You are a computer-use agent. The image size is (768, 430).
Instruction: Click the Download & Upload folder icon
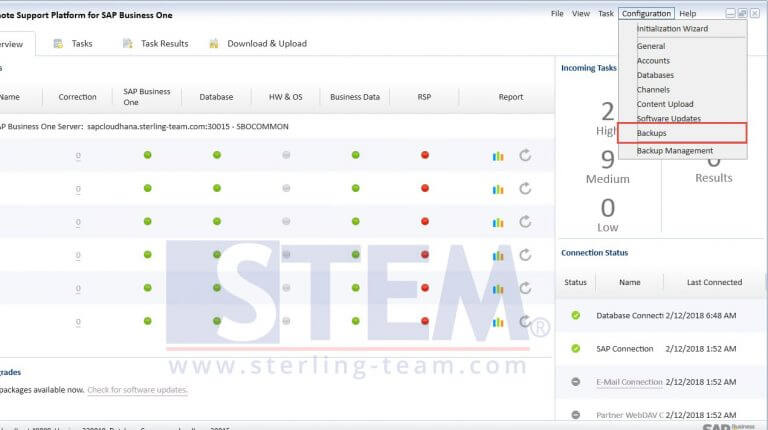pyautogui.click(x=214, y=44)
